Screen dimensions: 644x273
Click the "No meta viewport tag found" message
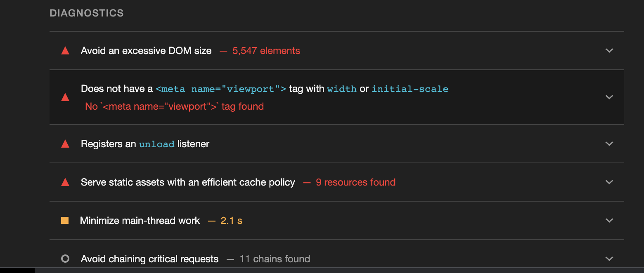coord(174,106)
